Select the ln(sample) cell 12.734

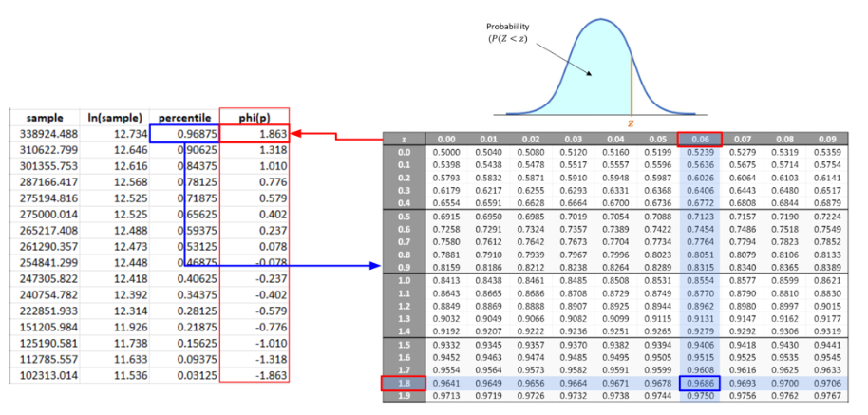(x=113, y=134)
